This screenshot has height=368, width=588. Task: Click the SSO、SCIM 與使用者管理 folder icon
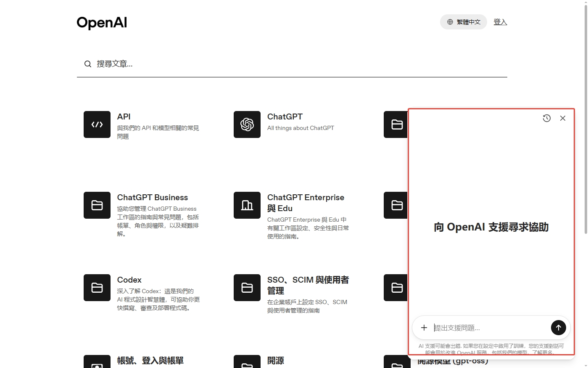247,288
